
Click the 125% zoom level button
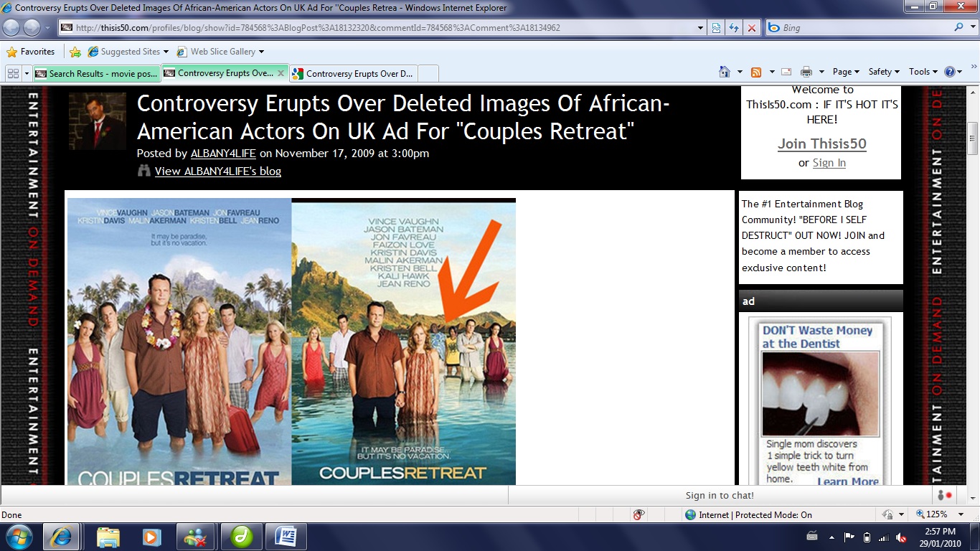[931, 514]
